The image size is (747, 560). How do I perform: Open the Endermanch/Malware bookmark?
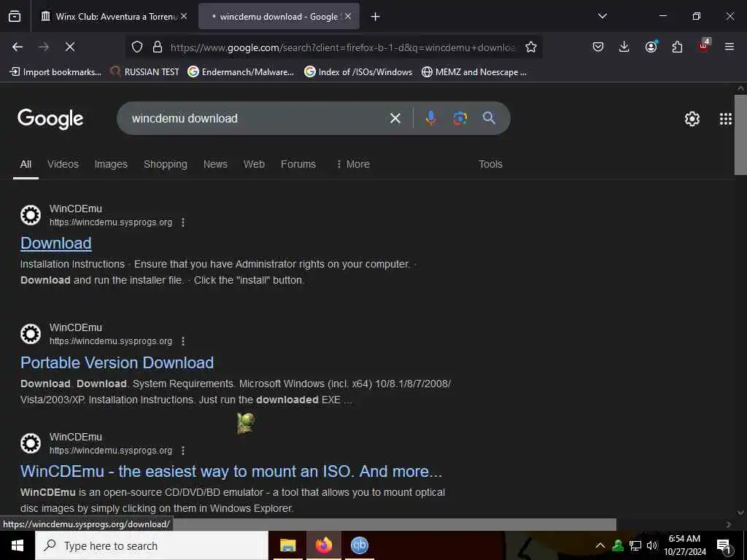241,72
